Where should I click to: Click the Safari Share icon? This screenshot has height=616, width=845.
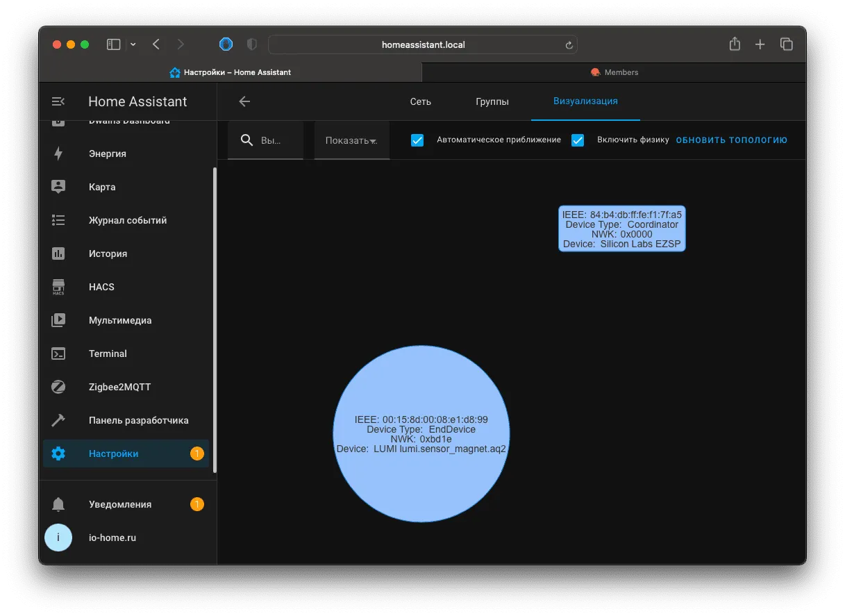click(x=735, y=44)
